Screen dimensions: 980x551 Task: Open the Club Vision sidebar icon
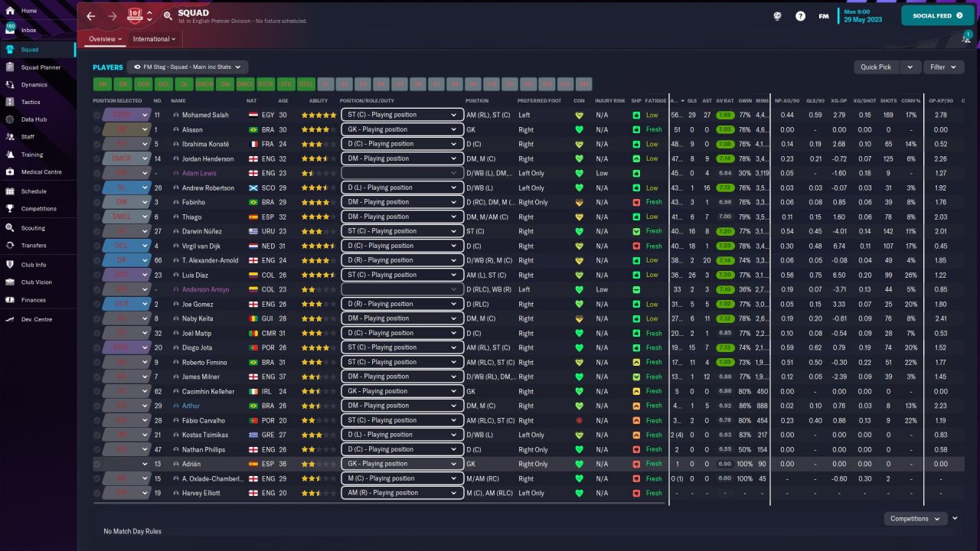(10, 282)
